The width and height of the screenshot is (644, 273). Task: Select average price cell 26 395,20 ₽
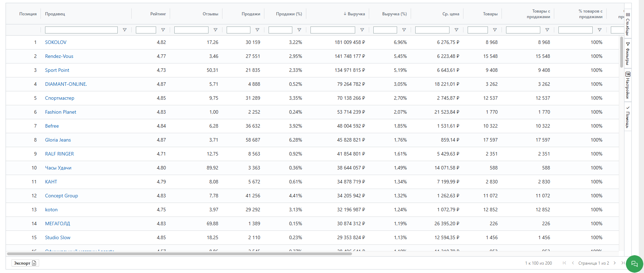(x=447, y=223)
